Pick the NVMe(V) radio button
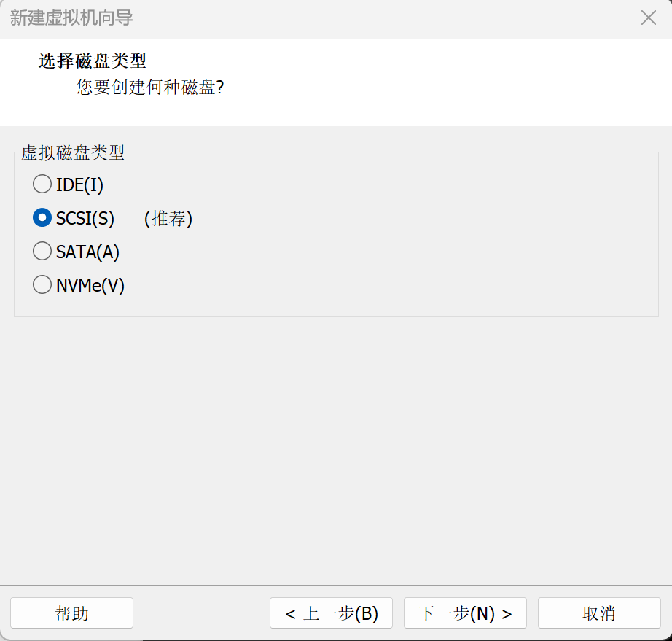The width and height of the screenshot is (672, 641). 42,284
